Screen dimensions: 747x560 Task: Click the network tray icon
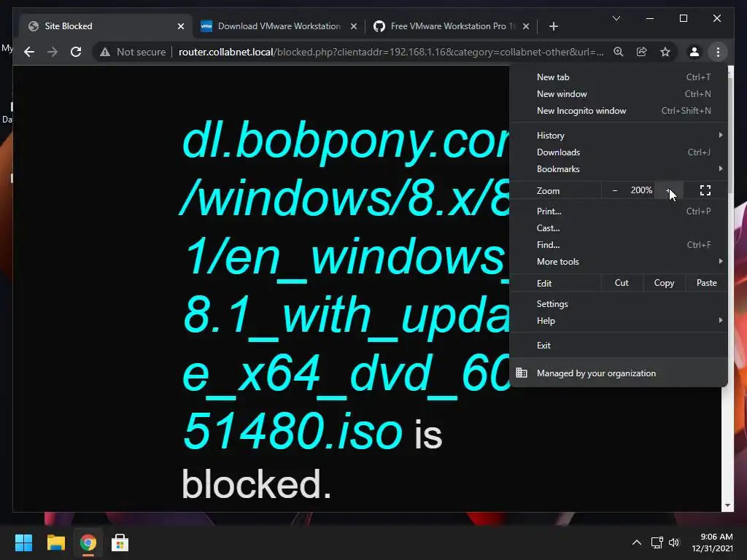[x=657, y=542]
